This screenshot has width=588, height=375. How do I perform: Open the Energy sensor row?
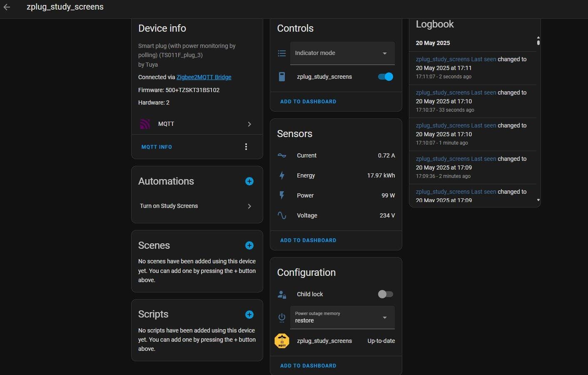point(336,175)
